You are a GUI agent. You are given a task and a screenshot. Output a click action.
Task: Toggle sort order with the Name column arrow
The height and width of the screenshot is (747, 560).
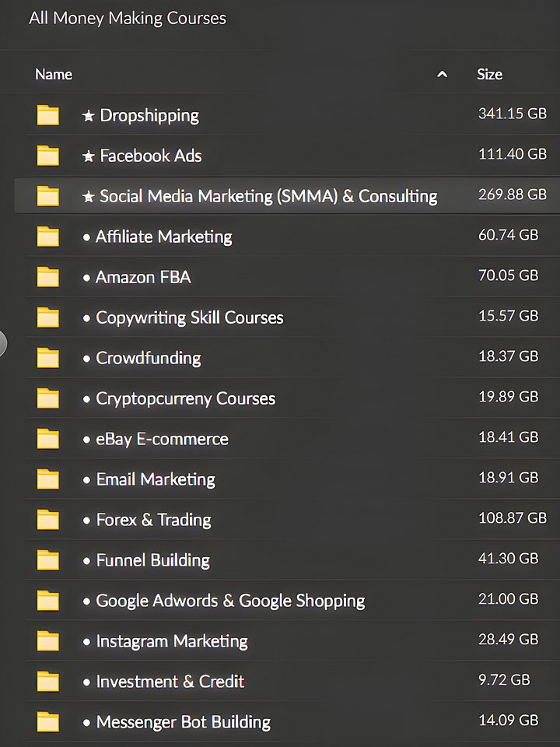pos(442,75)
